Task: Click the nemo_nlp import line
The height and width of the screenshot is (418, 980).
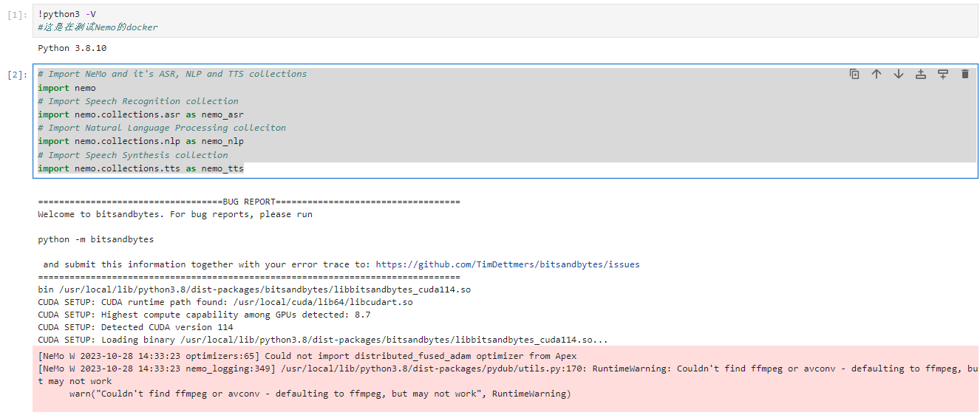Action: [x=140, y=141]
